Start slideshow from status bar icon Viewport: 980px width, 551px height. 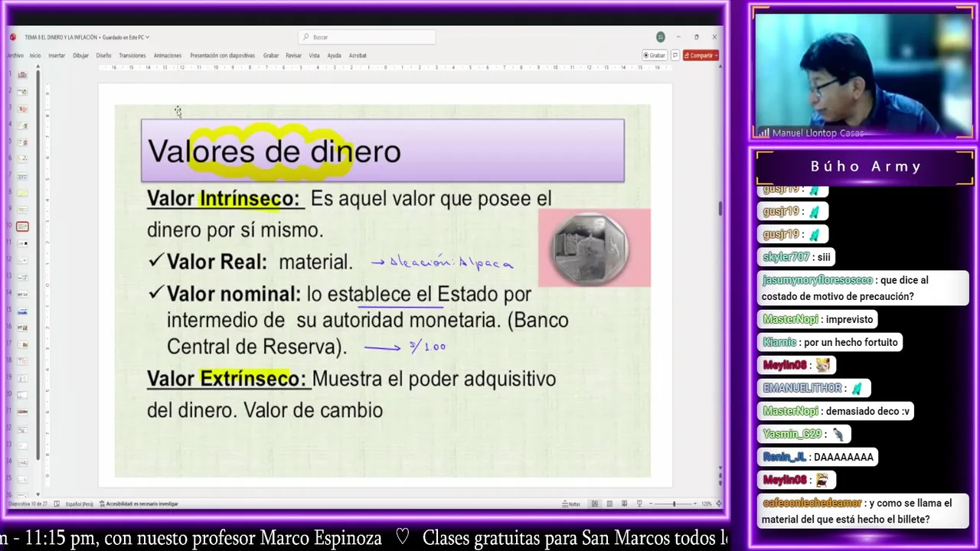[639, 504]
